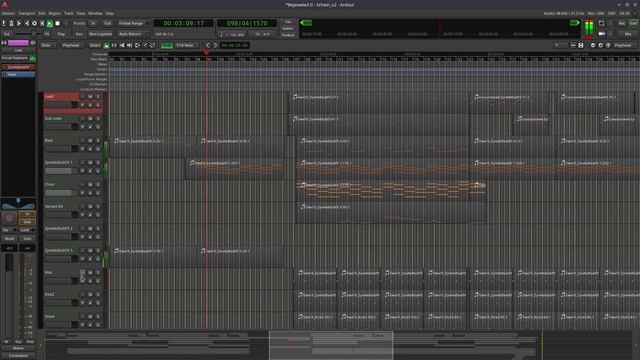Viewport: 640px width, 360px height.
Task: Open the Bass track automation A menu
Action: 90,149
